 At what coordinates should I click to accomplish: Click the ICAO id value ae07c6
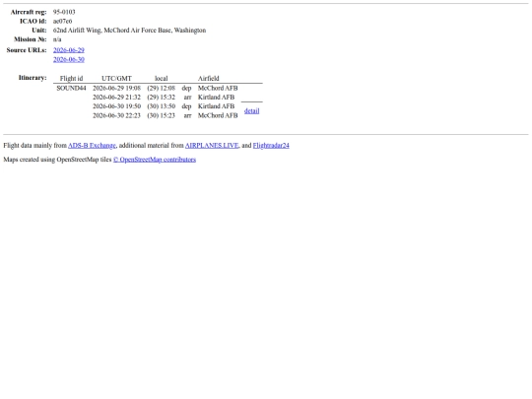[x=62, y=21]
